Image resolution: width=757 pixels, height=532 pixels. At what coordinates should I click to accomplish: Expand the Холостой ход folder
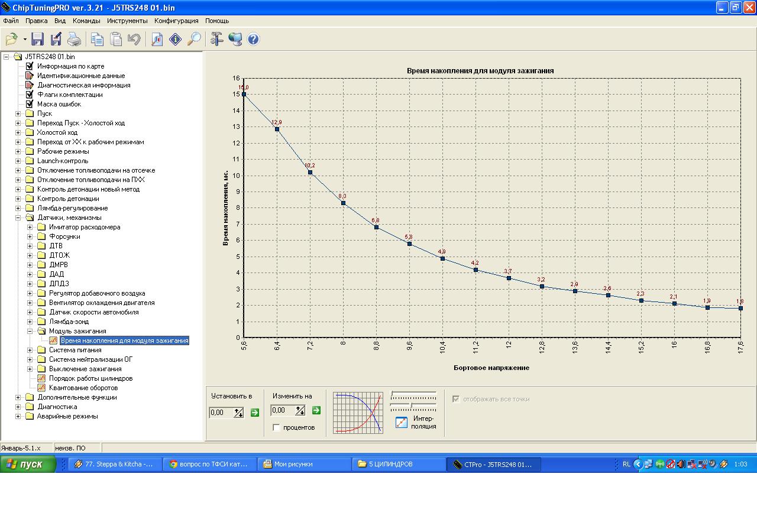point(18,132)
